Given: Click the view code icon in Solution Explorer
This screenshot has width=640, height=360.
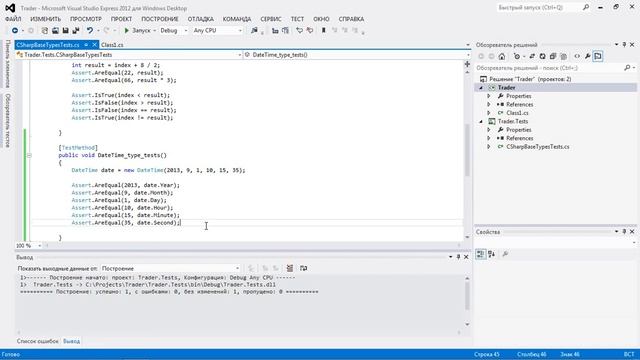Looking at the screenshot, I should [577, 56].
